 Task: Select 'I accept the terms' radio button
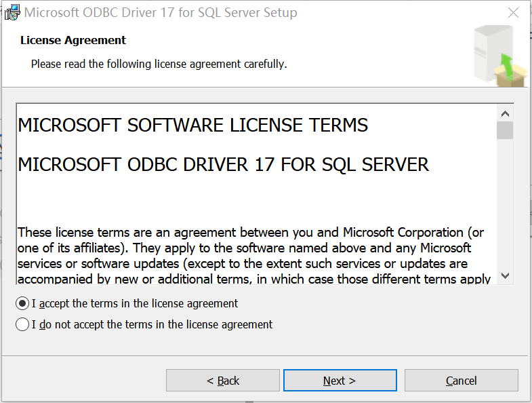[x=22, y=303]
